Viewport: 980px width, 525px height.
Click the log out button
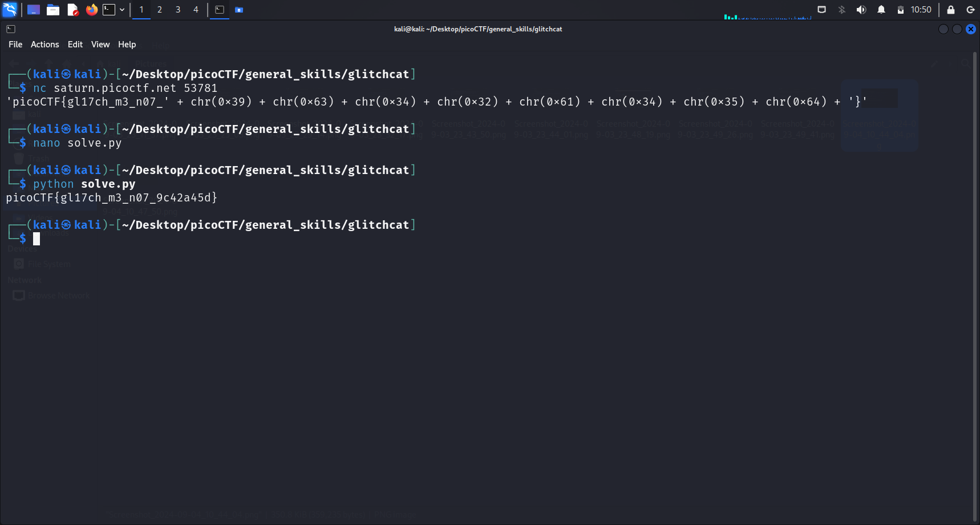pos(970,10)
